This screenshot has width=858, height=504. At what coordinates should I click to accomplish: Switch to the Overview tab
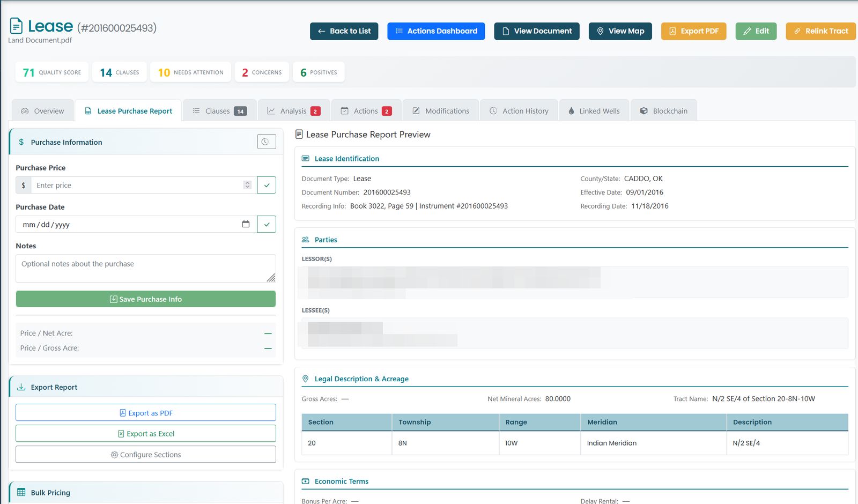(x=42, y=110)
